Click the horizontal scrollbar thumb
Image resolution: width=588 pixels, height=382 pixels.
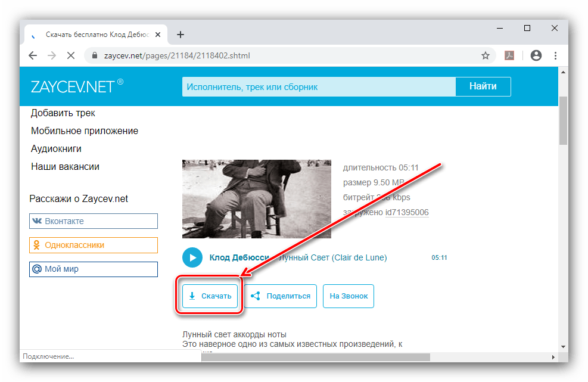coord(316,357)
